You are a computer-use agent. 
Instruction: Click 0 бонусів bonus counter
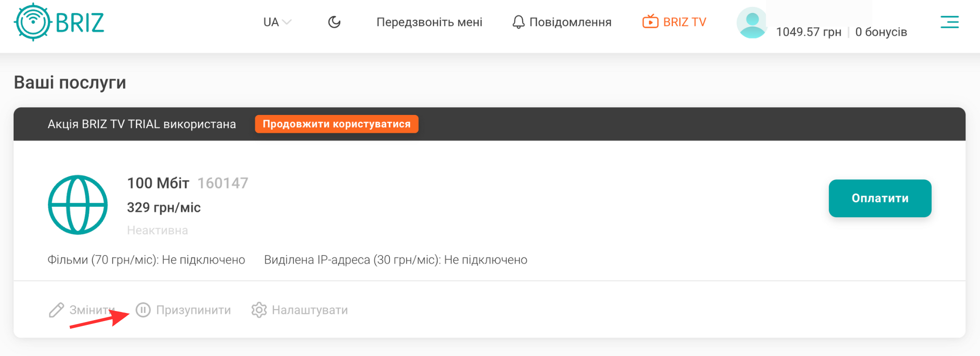881,32
